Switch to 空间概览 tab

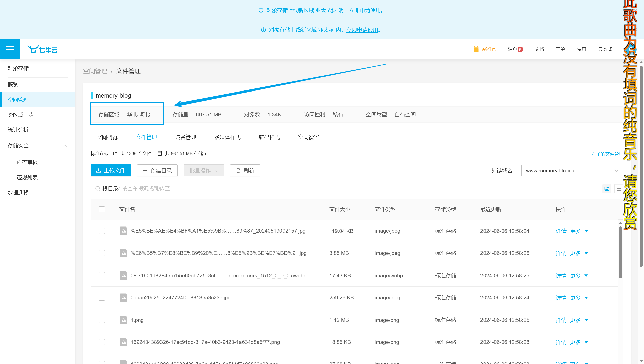pyautogui.click(x=107, y=137)
